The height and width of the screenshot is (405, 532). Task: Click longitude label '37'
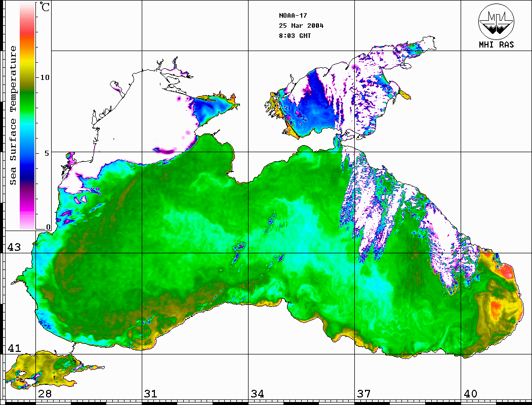click(364, 394)
